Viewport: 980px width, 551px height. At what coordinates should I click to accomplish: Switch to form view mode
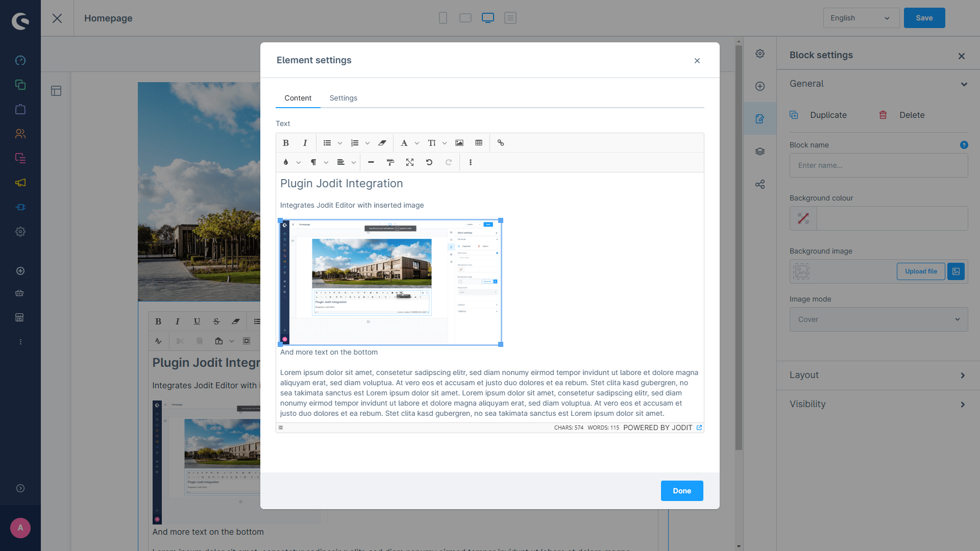(x=510, y=18)
